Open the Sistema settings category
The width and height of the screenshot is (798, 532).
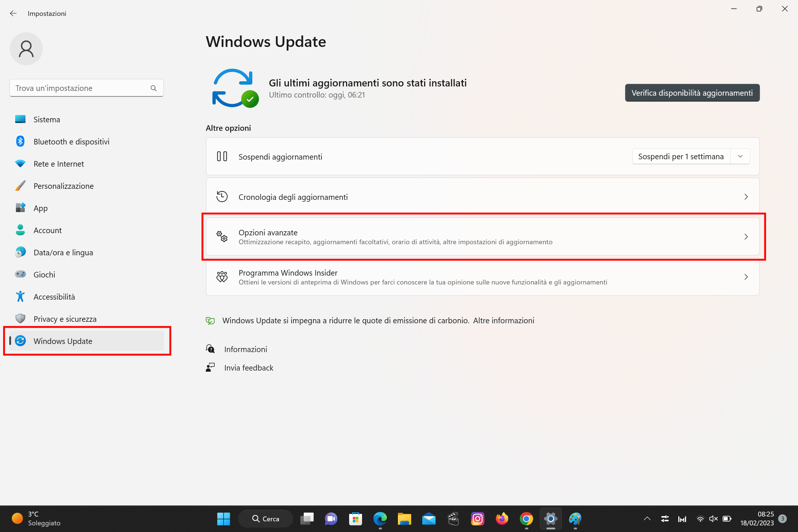click(47, 119)
